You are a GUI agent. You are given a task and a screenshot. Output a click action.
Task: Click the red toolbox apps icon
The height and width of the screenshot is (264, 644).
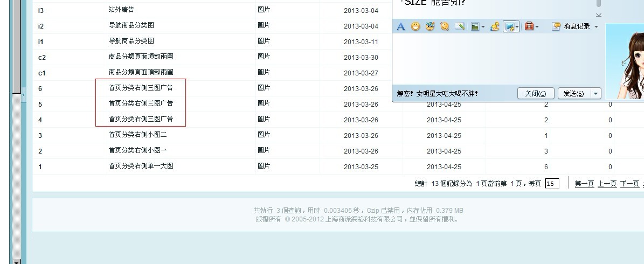529,27
